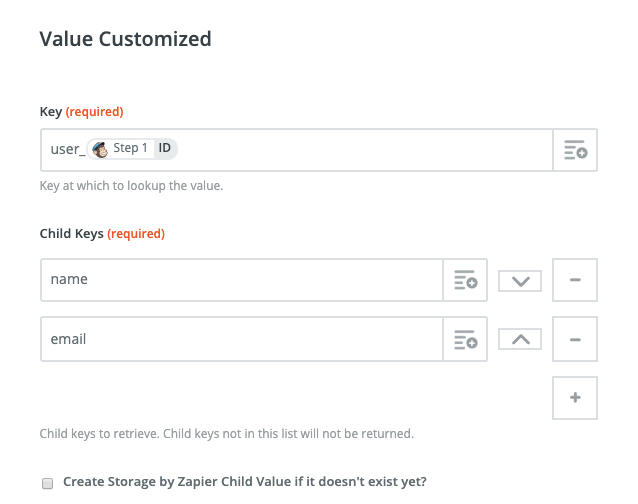Click the Mailchimp icon in the Step 1 pill

click(100, 149)
